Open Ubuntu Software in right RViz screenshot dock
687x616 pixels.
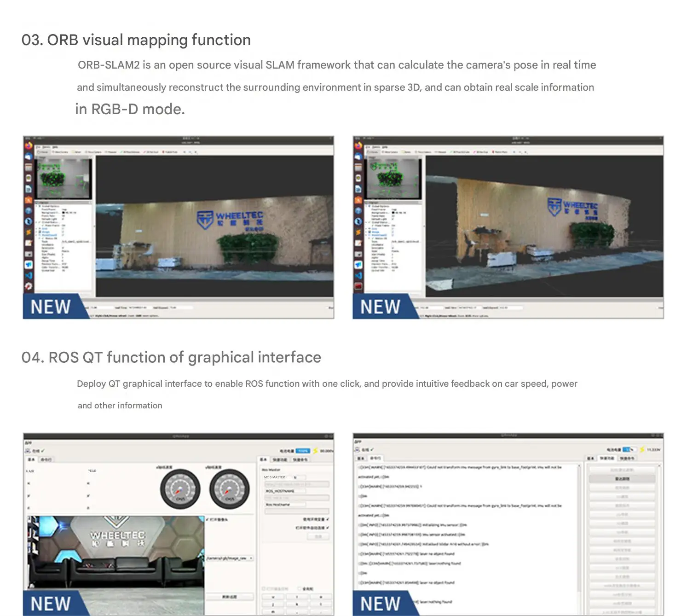point(358,200)
